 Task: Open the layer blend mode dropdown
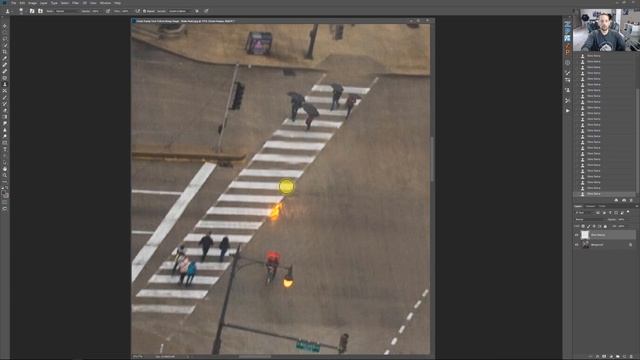point(590,220)
